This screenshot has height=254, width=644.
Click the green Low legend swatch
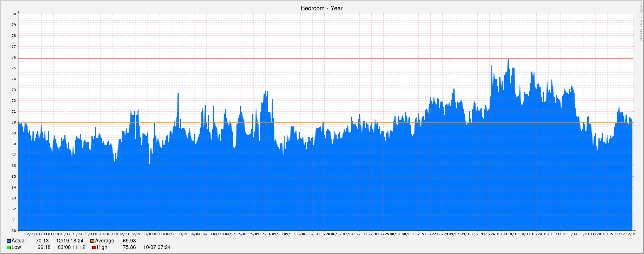(x=9, y=247)
